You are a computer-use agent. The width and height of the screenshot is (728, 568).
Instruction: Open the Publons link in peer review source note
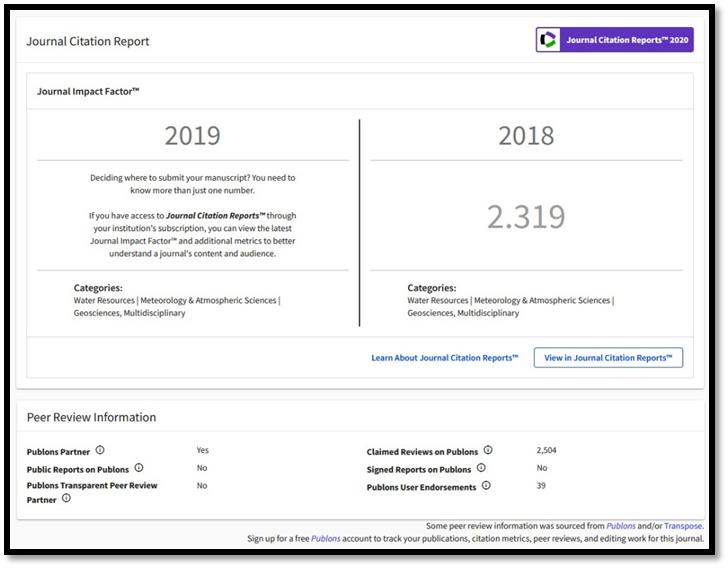point(621,526)
